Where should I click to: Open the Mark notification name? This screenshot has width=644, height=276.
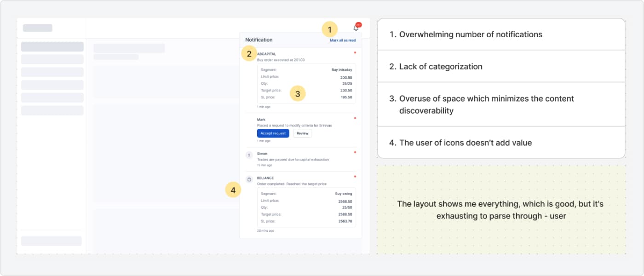(x=261, y=120)
